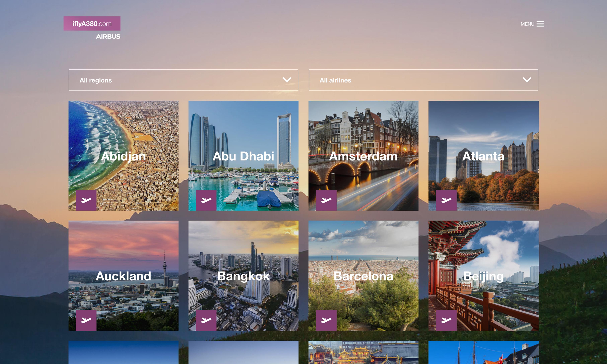Expand the All regions dropdown

coord(183,80)
